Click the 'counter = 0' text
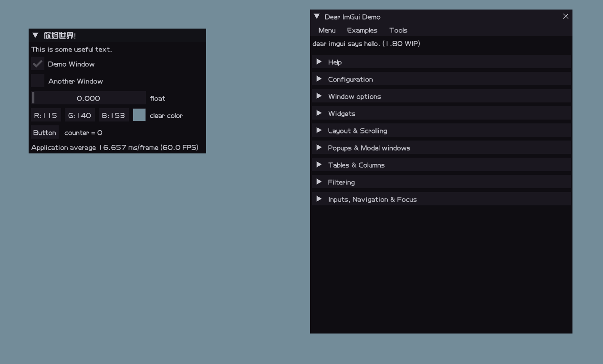The image size is (603, 364). (83, 132)
